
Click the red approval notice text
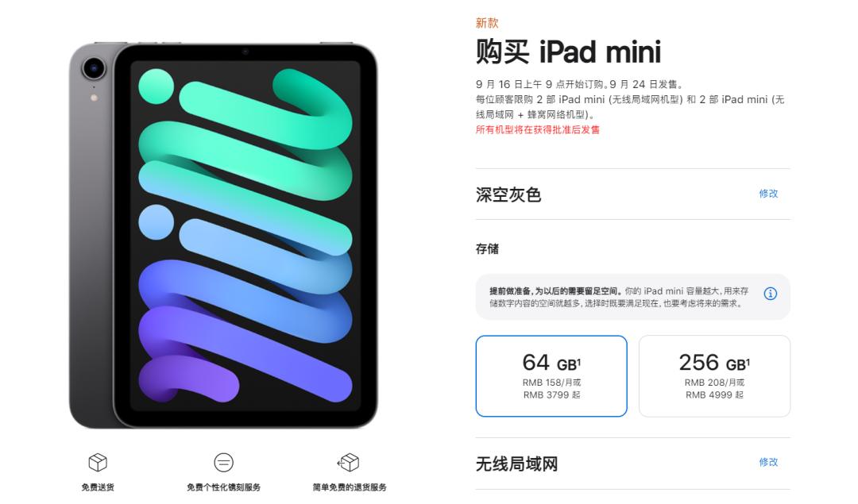(x=537, y=129)
